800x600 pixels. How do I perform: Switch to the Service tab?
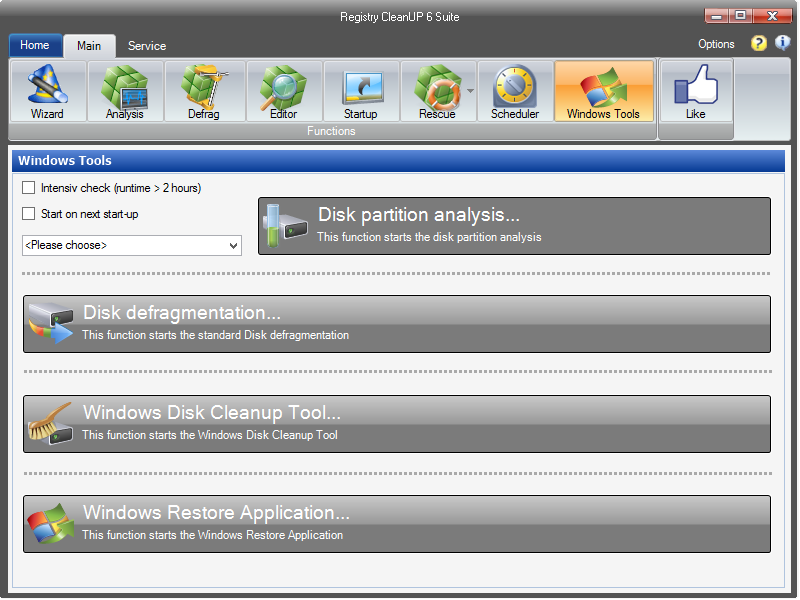147,46
